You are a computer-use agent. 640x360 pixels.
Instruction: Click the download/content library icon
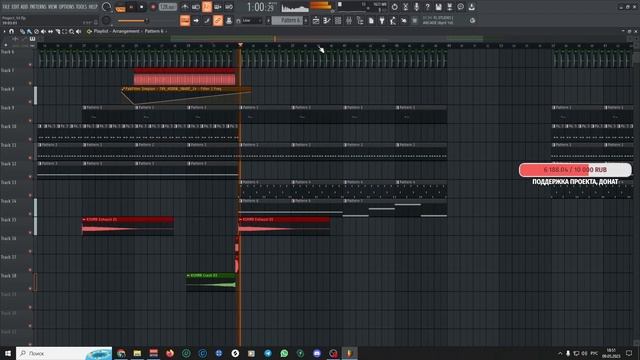pyautogui.click(x=471, y=7)
